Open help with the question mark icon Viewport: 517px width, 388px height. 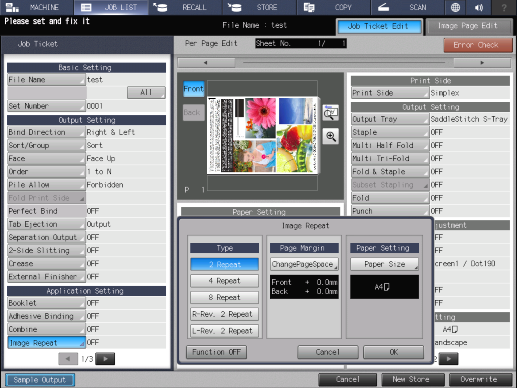[x=504, y=7]
